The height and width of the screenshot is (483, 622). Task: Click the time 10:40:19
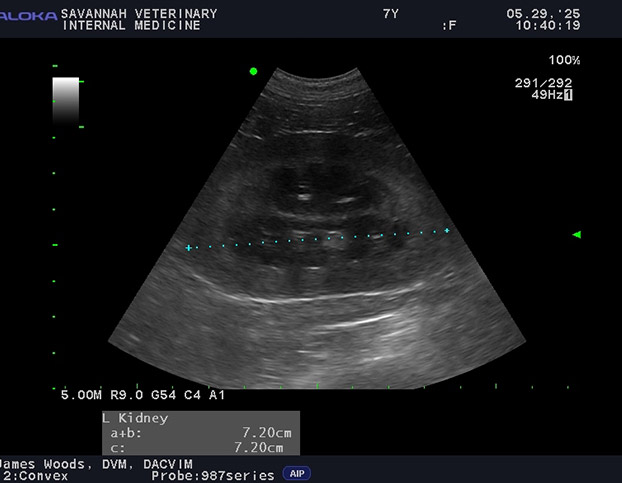548,26
